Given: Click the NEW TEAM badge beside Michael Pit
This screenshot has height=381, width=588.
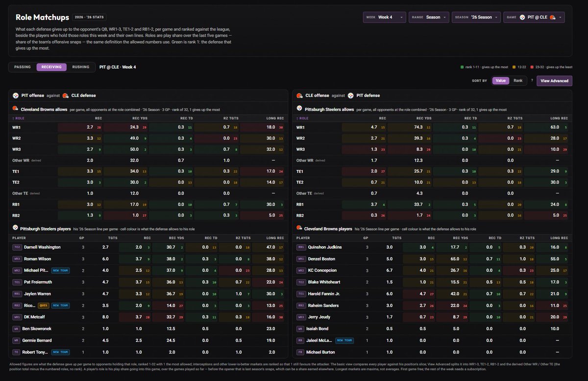Looking at the screenshot, I should [60, 270].
